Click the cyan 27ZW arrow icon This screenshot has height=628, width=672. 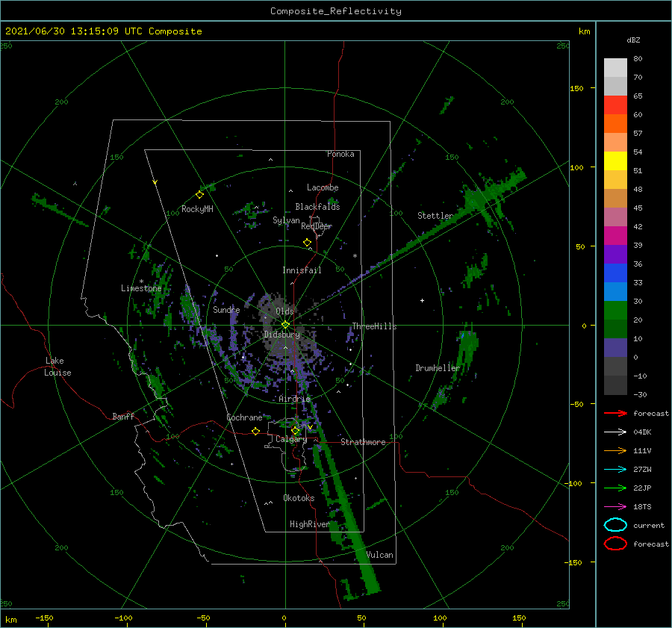[x=615, y=470]
